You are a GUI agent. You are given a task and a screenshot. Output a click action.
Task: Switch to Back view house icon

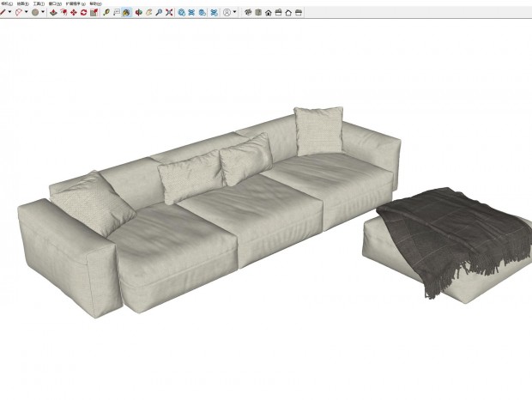tap(288, 13)
